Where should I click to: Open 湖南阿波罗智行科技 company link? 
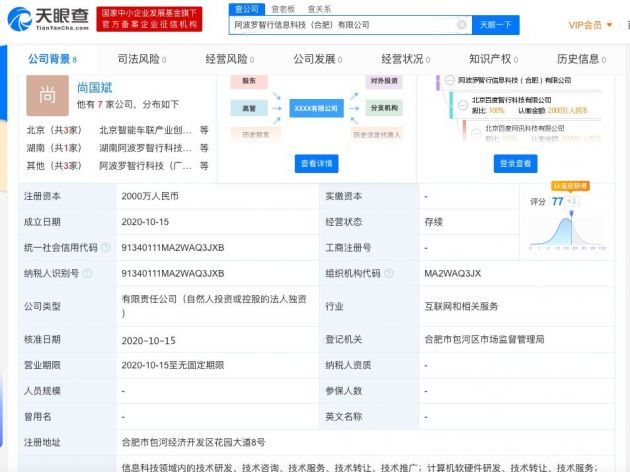pyautogui.click(x=145, y=148)
